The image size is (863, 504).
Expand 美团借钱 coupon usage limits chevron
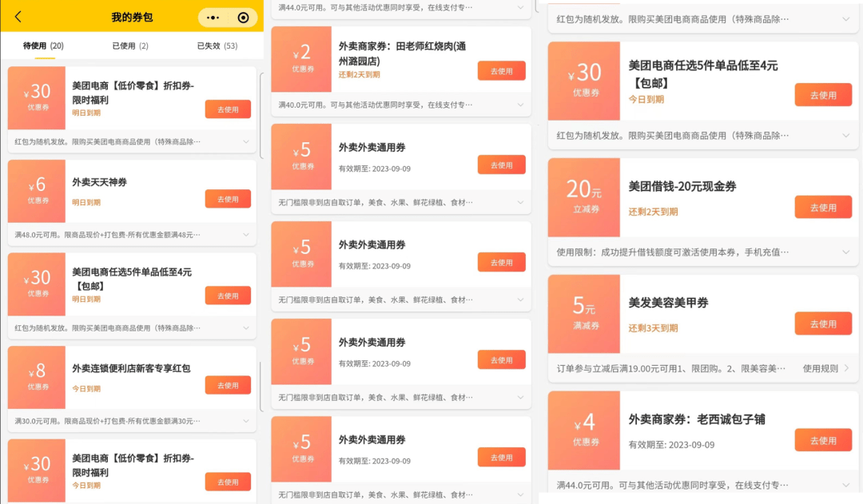pos(846,252)
